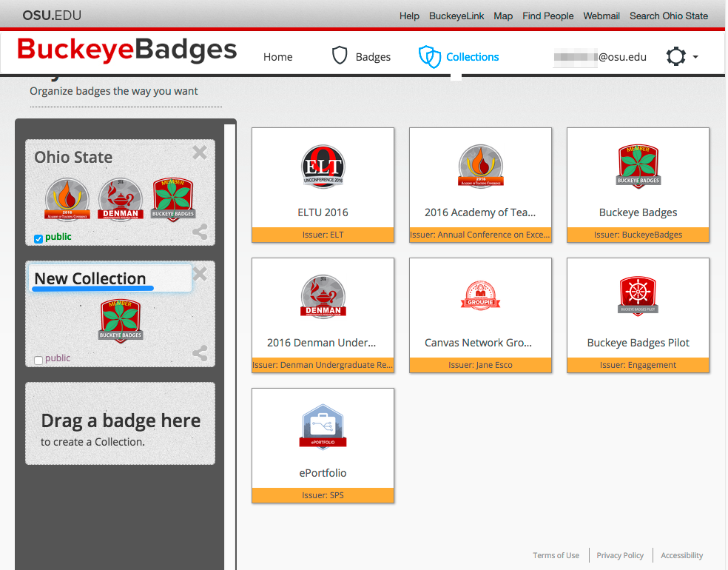The height and width of the screenshot is (570, 728).
Task: Share the New Collection
Action: pyautogui.click(x=200, y=354)
